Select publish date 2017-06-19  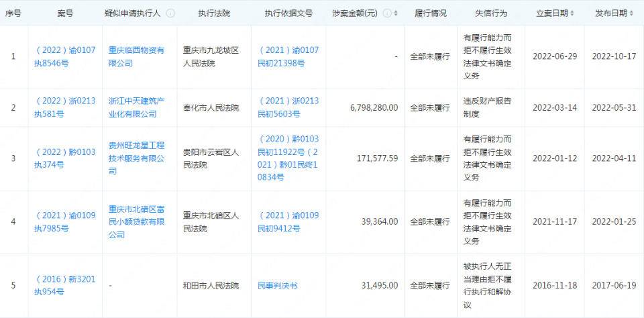tap(614, 286)
